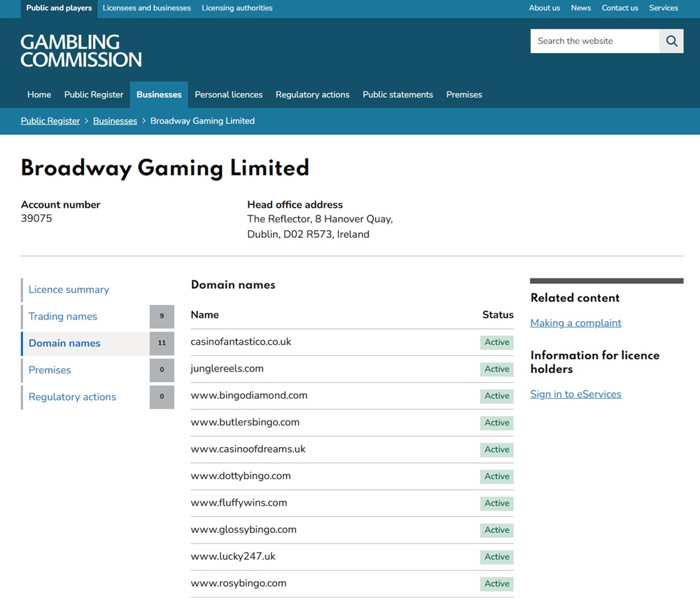Open Licensing authorities section
The image size is (700, 610).
(x=237, y=8)
